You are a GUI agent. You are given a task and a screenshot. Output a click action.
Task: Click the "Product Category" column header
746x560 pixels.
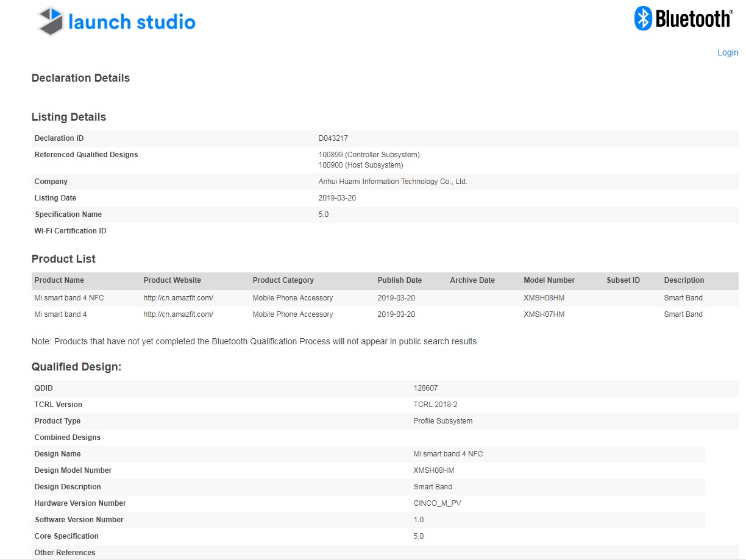pyautogui.click(x=283, y=280)
